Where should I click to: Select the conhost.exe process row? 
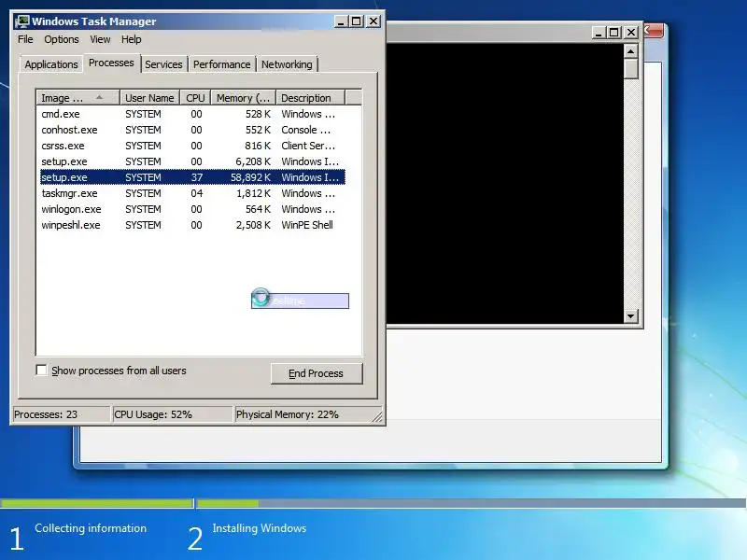(192, 130)
